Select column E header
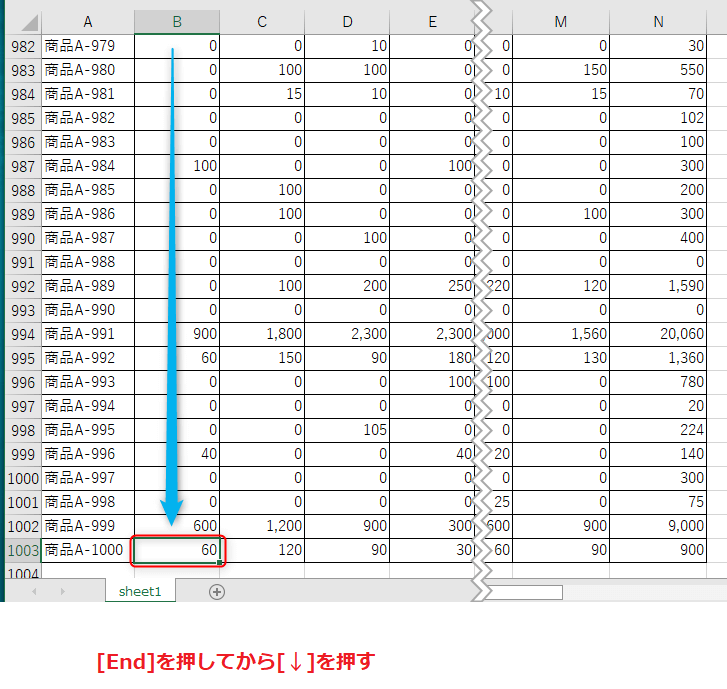The height and width of the screenshot is (689, 727). pos(432,22)
